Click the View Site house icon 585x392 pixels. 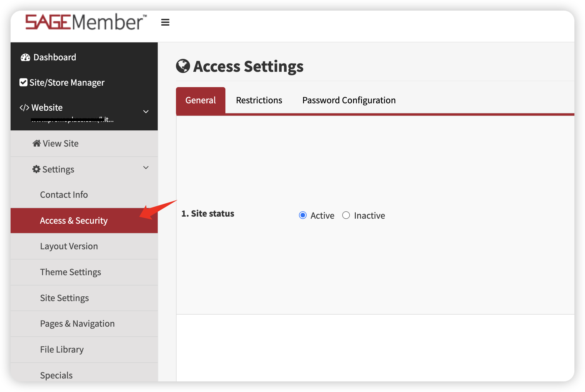(36, 143)
